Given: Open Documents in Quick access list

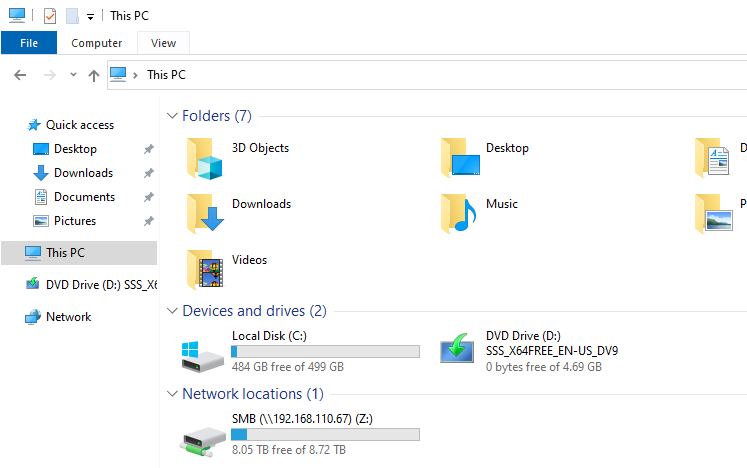Looking at the screenshot, I should pyautogui.click(x=84, y=197).
